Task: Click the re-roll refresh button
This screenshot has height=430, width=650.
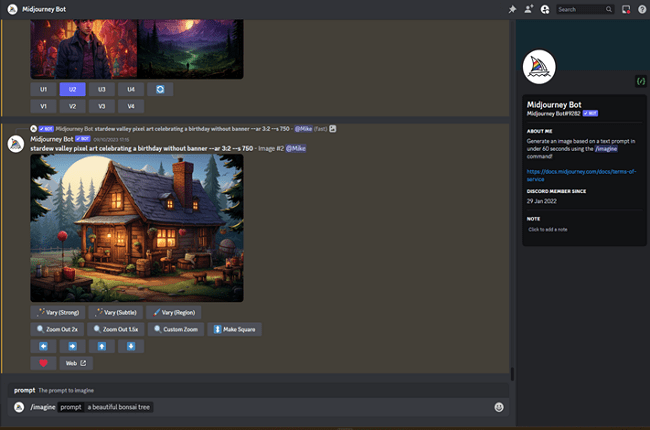Action: click(x=160, y=89)
